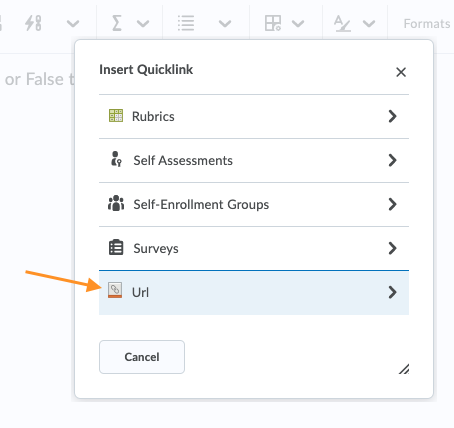Image resolution: width=454 pixels, height=428 pixels.
Task: Click the Surveys clipboard icon
Action: (x=116, y=247)
